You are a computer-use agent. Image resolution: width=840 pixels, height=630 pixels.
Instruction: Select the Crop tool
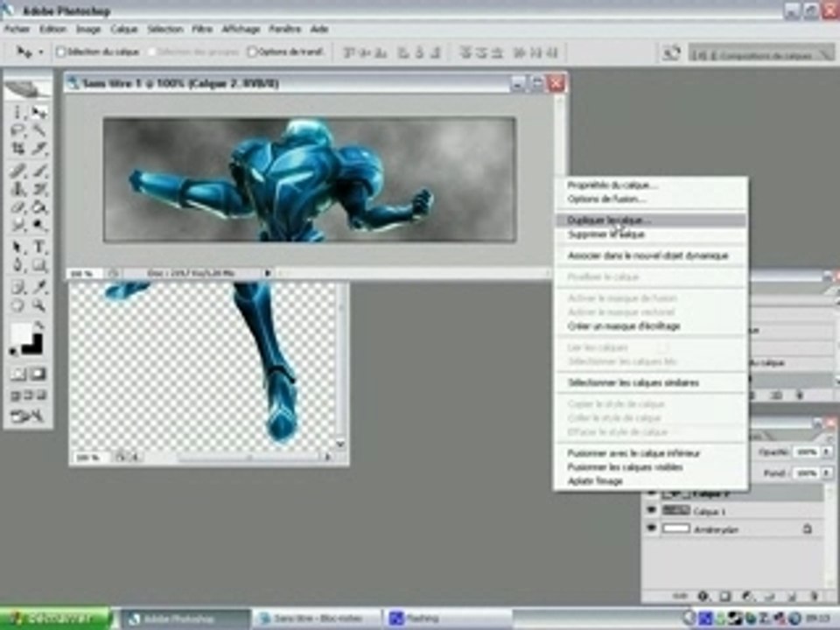point(18,149)
